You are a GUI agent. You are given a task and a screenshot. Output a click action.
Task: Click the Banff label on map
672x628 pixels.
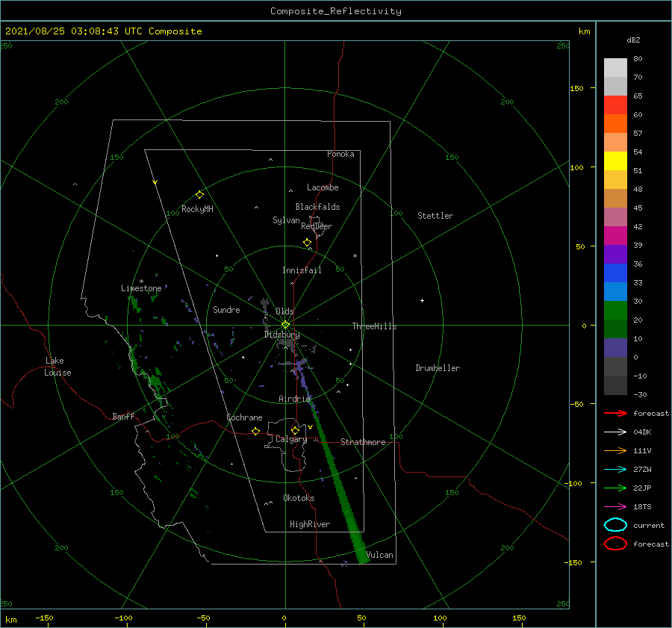coord(123,417)
